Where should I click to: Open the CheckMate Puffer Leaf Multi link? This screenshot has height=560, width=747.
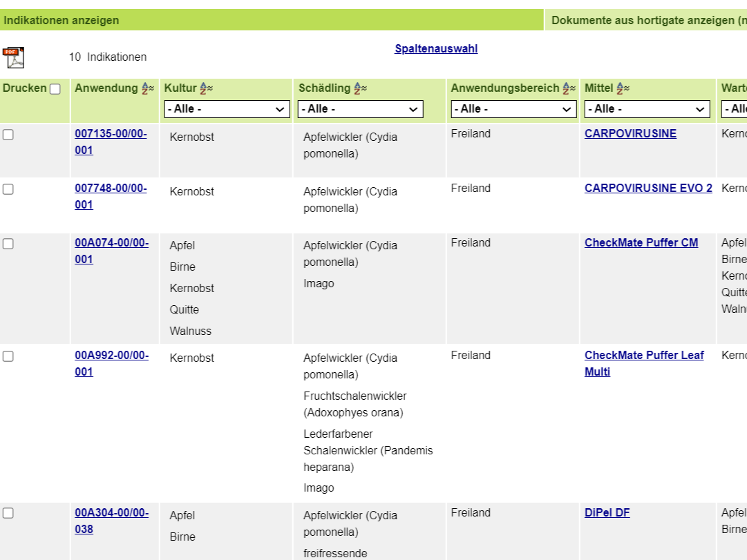coord(644,363)
